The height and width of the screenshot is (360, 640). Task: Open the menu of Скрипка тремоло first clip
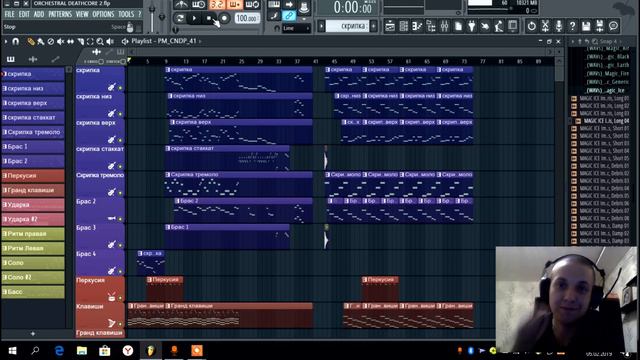click(168, 175)
